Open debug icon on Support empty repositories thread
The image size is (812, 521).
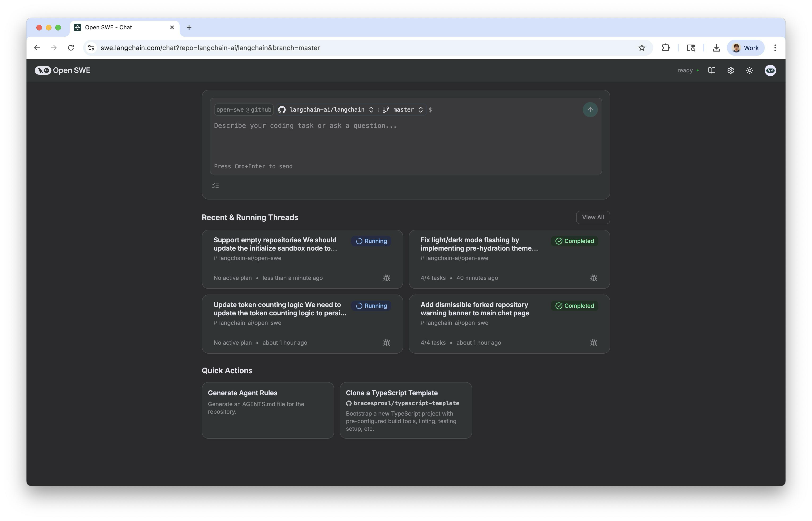coord(386,278)
